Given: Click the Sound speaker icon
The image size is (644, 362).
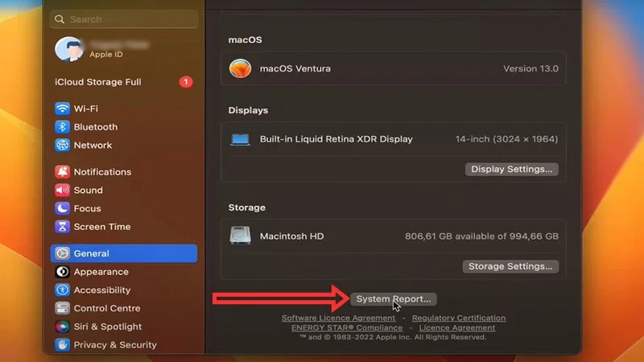Looking at the screenshot, I should tap(62, 190).
